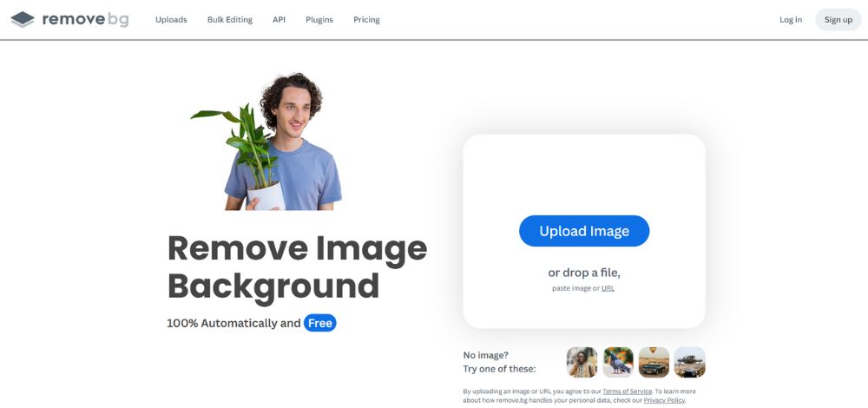The height and width of the screenshot is (408, 868).
Task: Open the Bulk Editing page
Action: click(x=230, y=20)
